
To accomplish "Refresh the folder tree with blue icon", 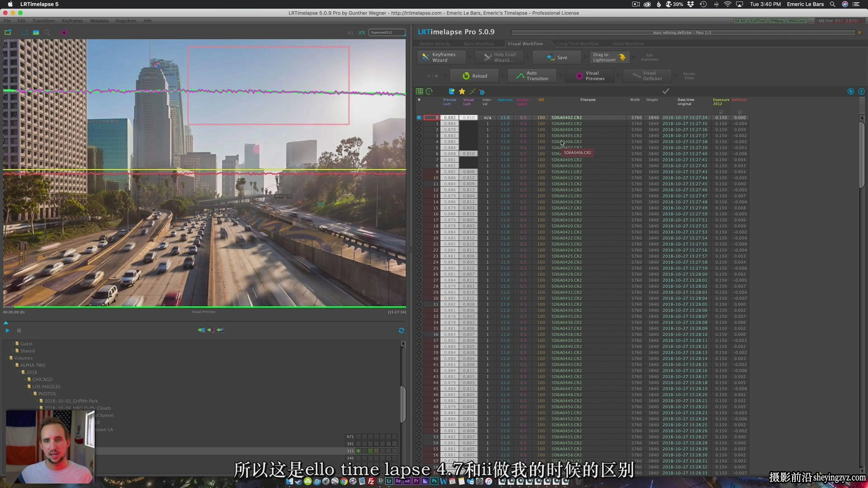I will 401,331.
